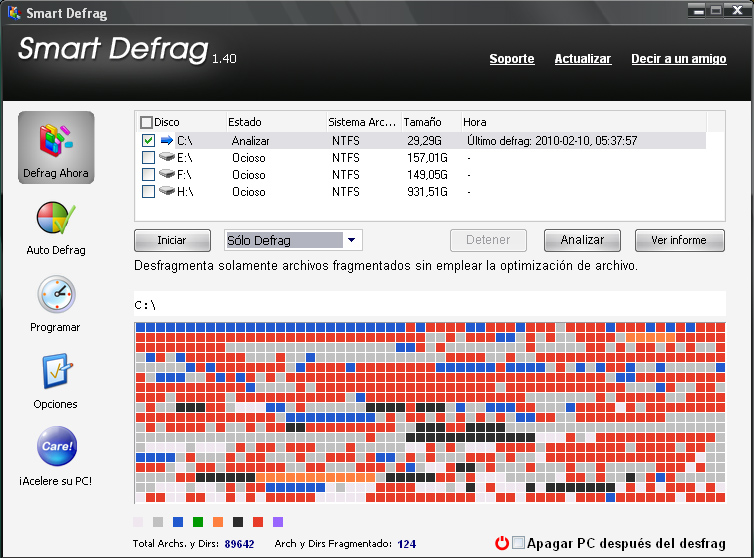Open the Sólo Defrag mode dropdown
Viewport: 754px width, 558px height.
tap(352, 240)
